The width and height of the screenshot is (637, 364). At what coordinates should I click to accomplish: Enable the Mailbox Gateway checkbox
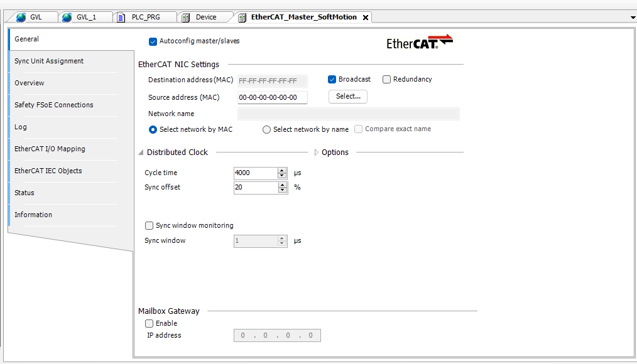(149, 323)
